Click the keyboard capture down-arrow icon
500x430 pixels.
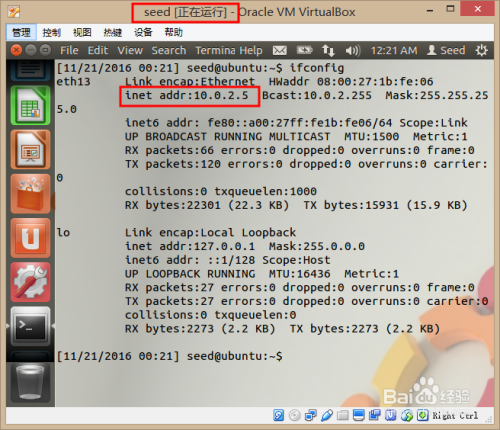point(423,415)
